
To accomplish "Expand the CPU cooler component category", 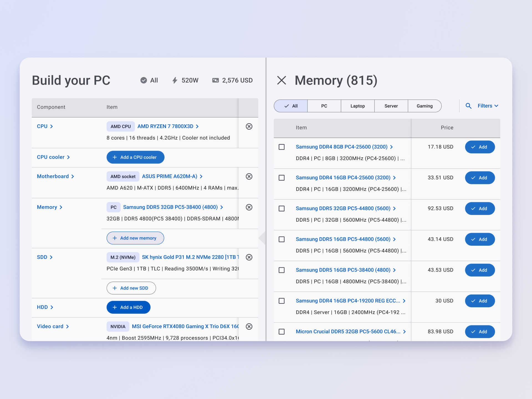I will pyautogui.click(x=53, y=157).
